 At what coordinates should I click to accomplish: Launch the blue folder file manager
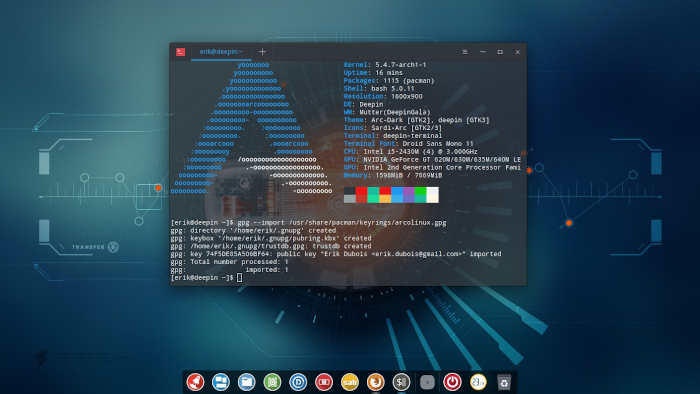pyautogui.click(x=246, y=382)
